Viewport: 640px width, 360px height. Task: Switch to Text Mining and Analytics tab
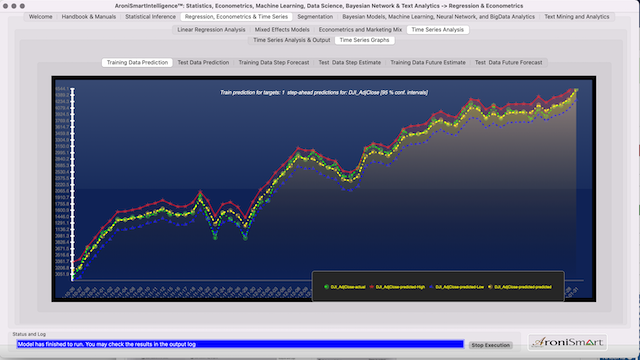(x=576, y=17)
